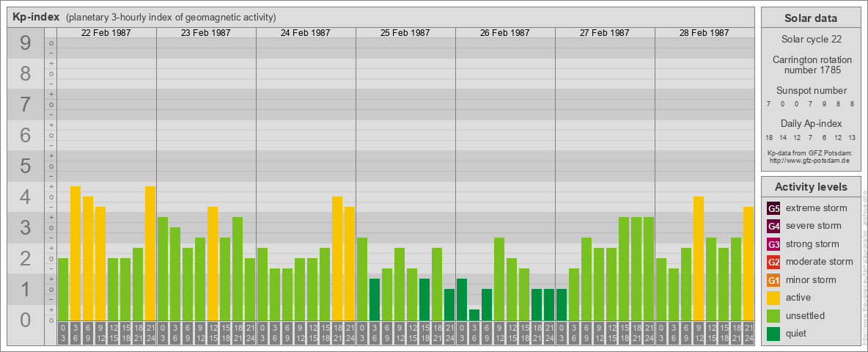The width and height of the screenshot is (868, 352).
Task: Click the 'Activity levels' panel heading
Action: 811,187
